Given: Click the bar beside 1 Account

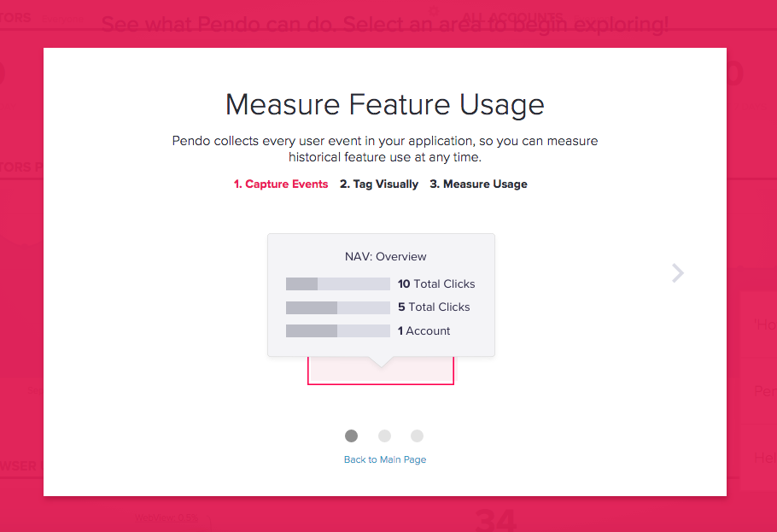Looking at the screenshot, I should 338,330.
